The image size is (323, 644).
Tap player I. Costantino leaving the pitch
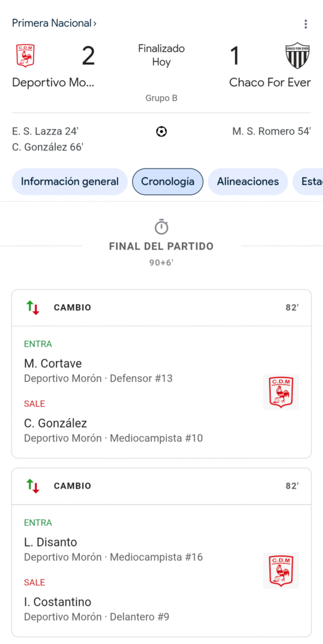tap(57, 602)
